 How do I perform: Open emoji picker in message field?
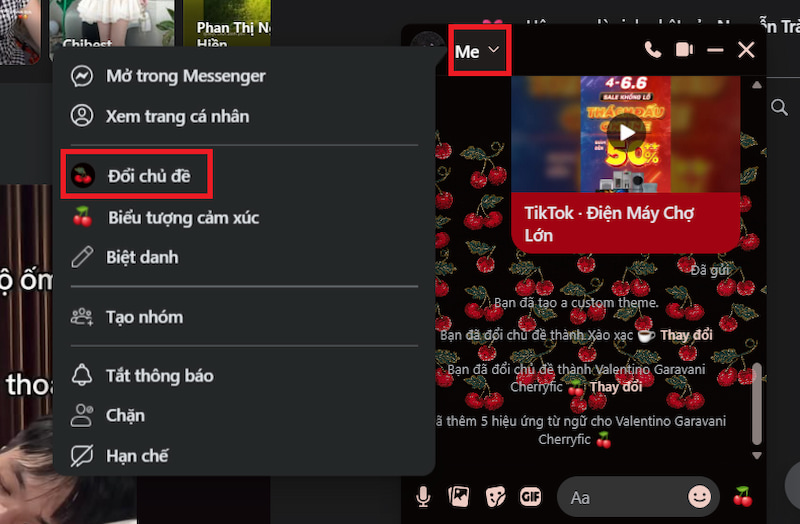point(699,496)
